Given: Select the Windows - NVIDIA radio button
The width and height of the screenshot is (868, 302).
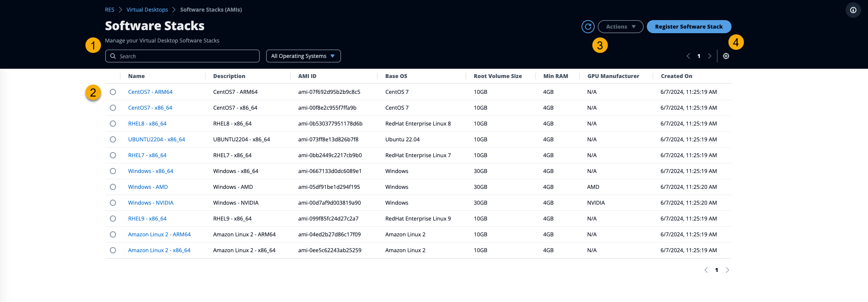Looking at the screenshot, I should (x=113, y=203).
